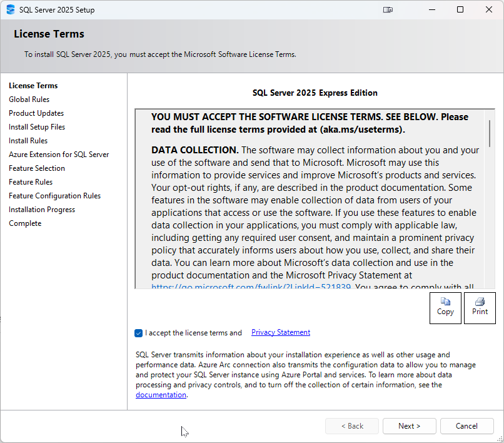Viewport: 504px width, 443px height.
Task: Select Install Setup Files step
Action: point(37,127)
